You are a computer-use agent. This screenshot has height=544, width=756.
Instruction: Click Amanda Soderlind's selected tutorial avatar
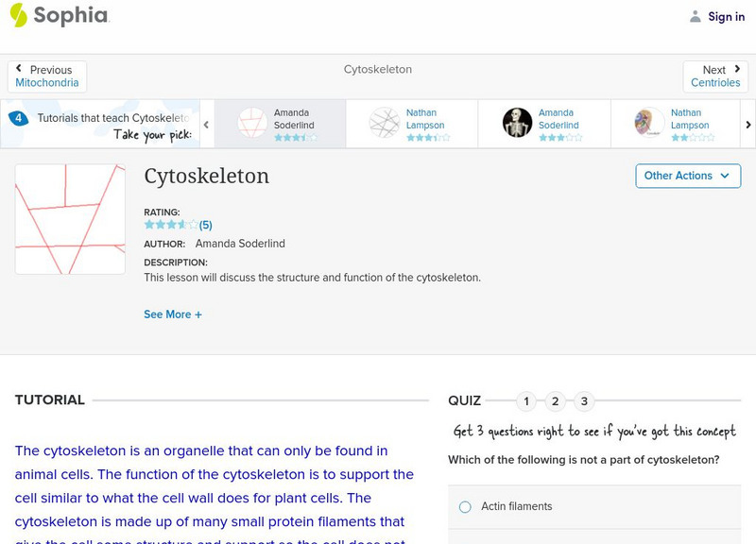point(252,123)
